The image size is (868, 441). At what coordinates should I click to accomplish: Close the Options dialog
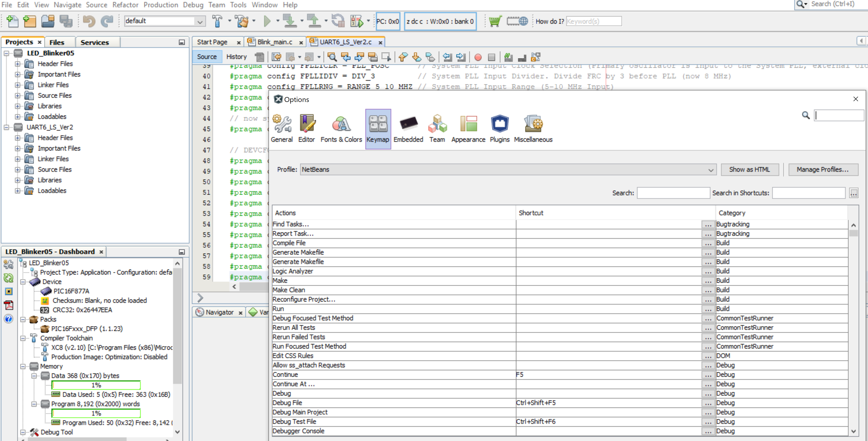(x=856, y=99)
